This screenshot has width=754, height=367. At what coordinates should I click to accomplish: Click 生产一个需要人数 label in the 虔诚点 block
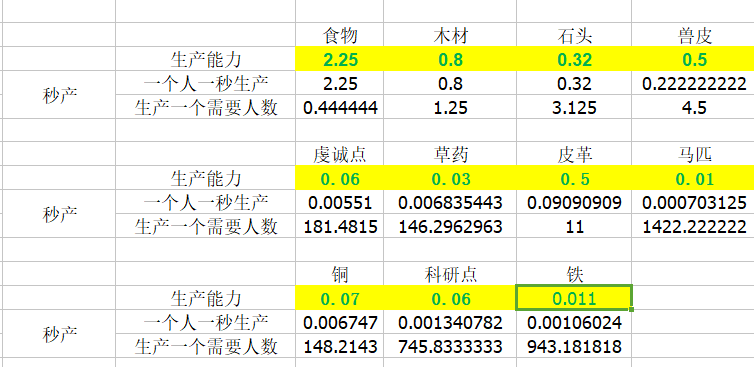[x=205, y=226]
